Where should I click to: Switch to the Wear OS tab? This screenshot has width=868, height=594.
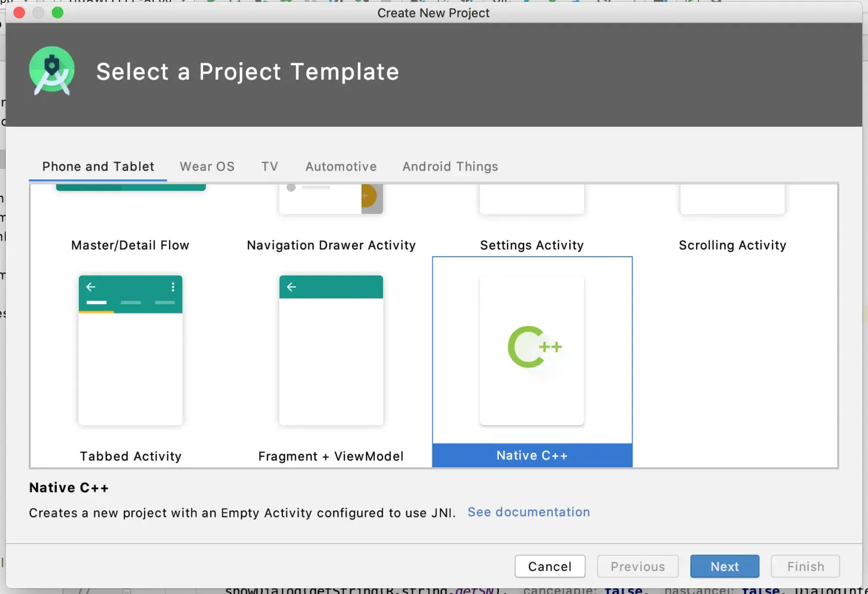point(207,167)
